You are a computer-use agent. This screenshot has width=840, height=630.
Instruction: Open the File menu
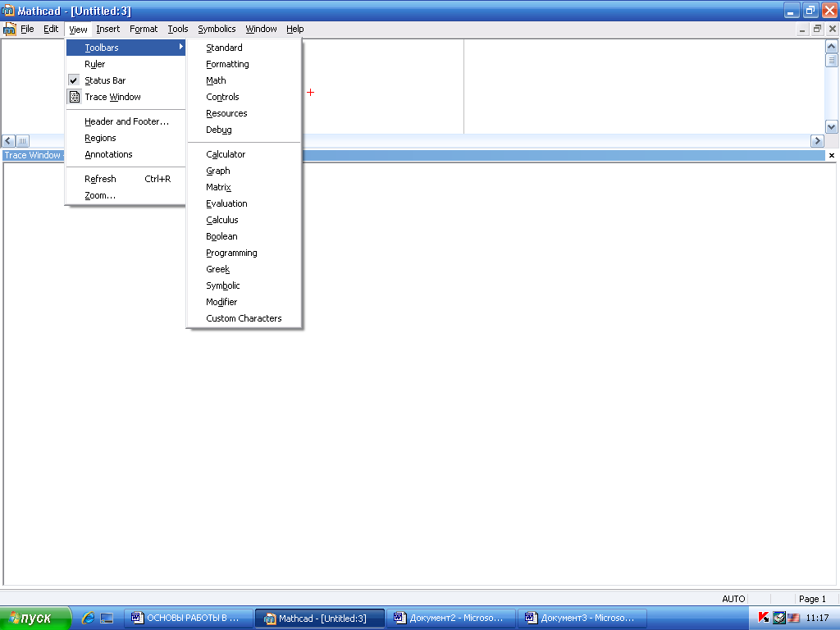(27, 29)
